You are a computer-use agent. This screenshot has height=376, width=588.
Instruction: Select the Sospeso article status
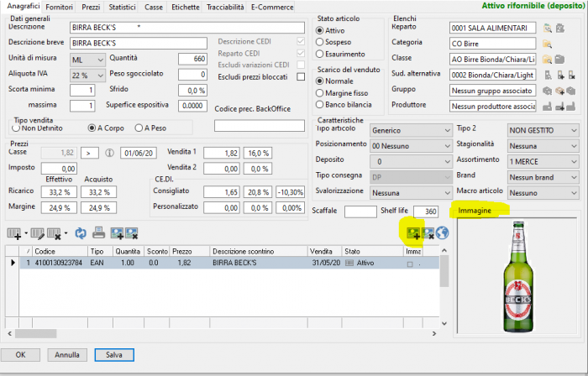point(320,42)
